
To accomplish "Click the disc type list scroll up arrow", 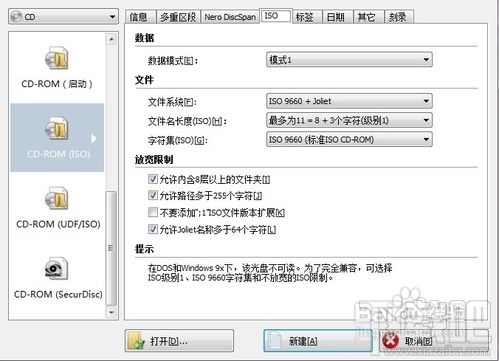I will click(111, 39).
